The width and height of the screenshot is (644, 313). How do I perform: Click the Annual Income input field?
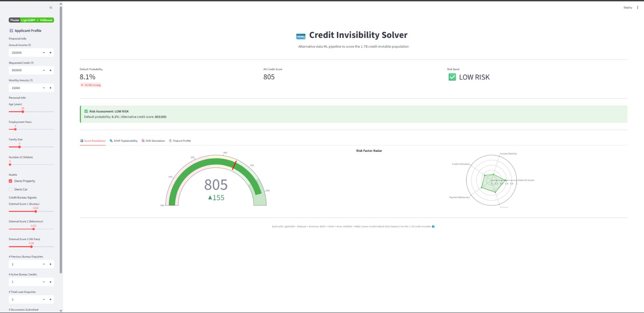[25, 53]
